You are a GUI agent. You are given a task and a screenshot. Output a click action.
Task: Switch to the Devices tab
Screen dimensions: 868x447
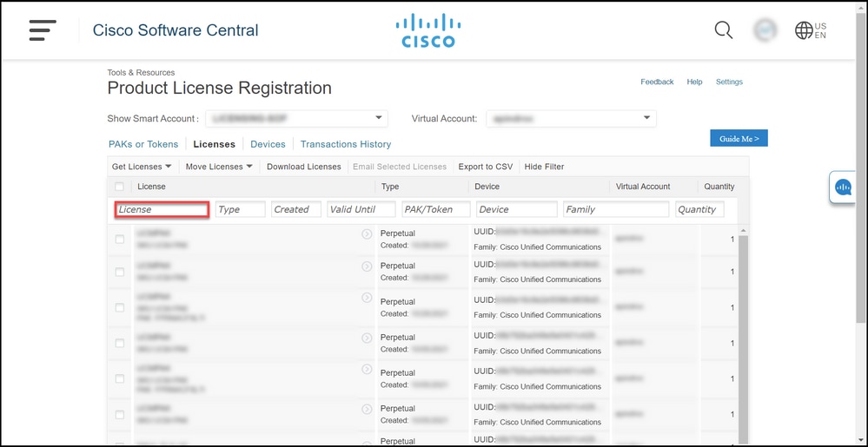point(268,144)
